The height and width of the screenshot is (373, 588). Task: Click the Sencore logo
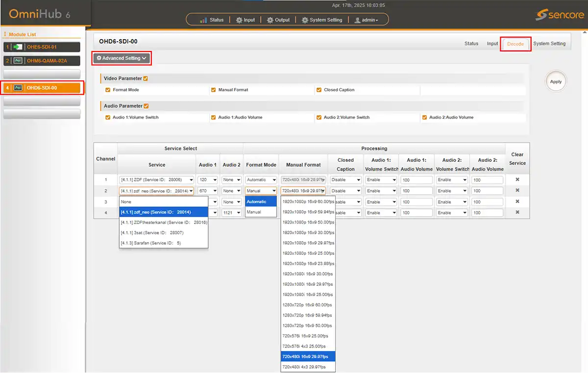click(x=559, y=15)
